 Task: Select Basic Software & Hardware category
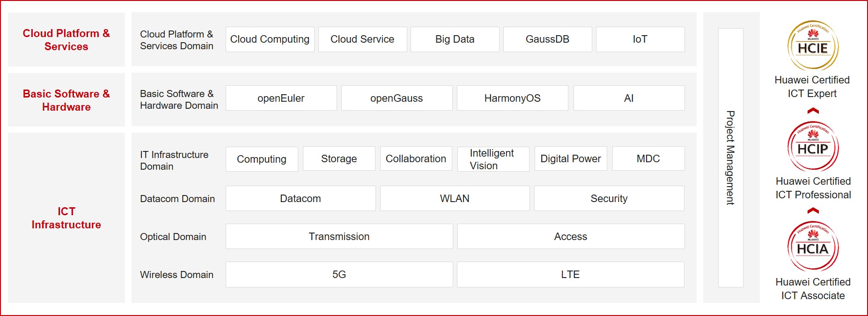[x=66, y=100]
